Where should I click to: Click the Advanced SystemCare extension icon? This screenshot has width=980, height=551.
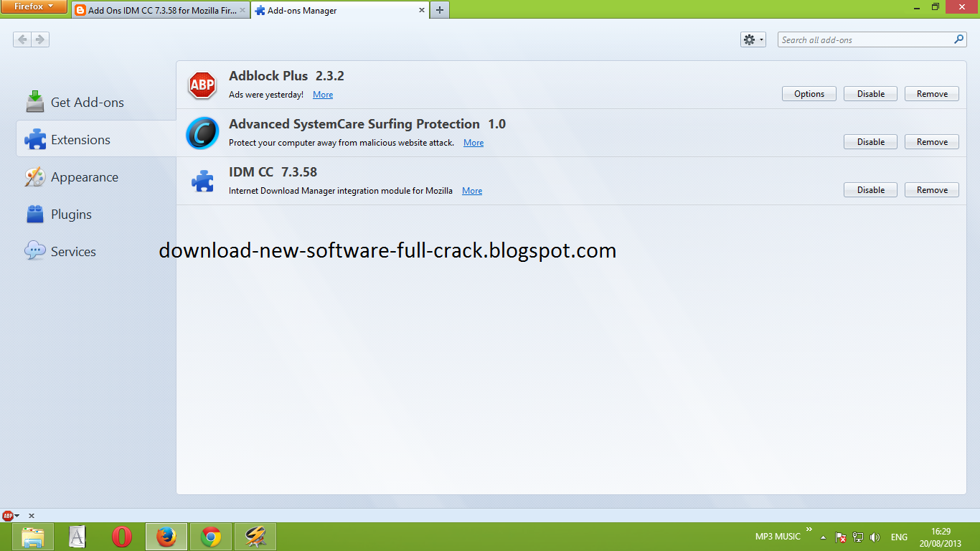(202, 133)
